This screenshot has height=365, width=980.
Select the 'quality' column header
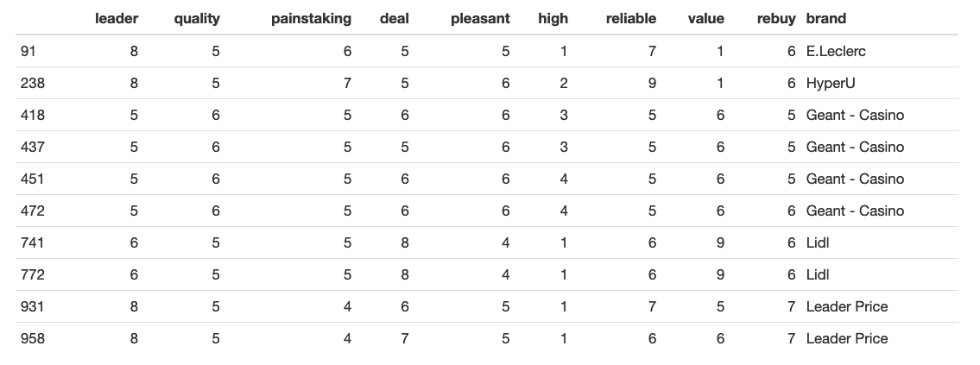pos(197,19)
